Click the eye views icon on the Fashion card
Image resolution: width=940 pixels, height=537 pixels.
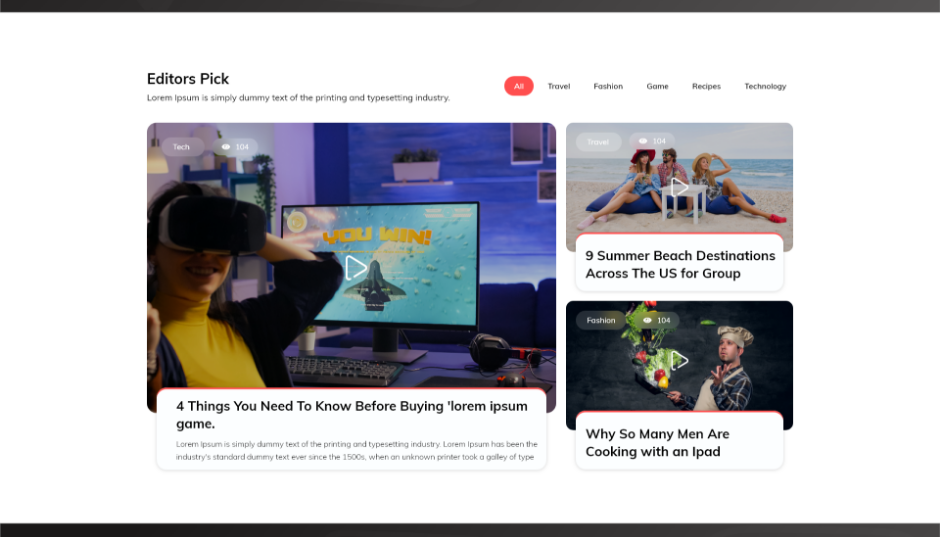click(647, 320)
